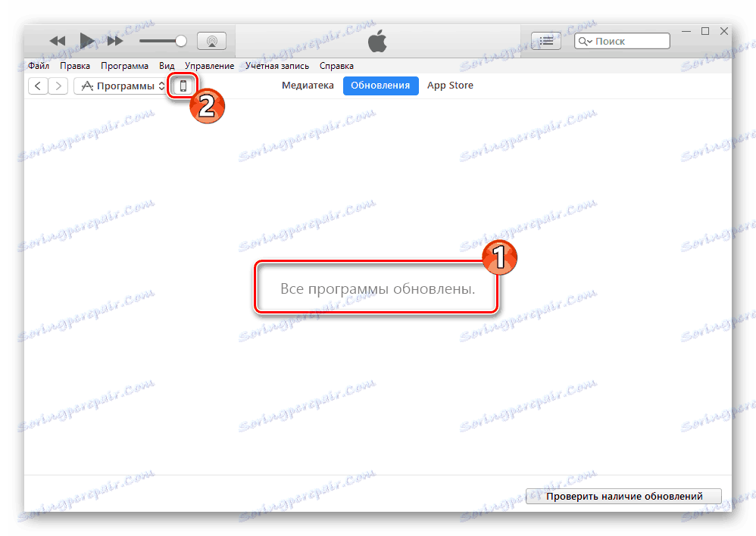Click the search magnifier dropdown icon
The width and height of the screenshot is (756, 536).
coord(585,42)
